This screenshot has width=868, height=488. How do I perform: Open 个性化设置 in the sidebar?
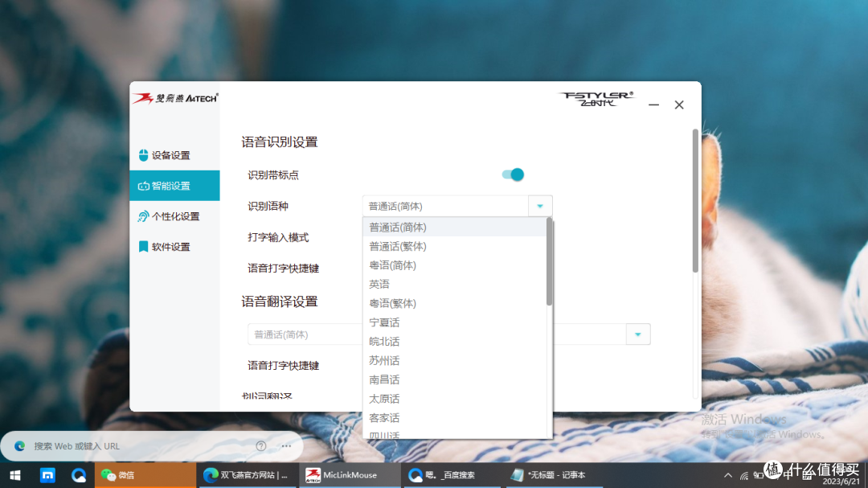tap(174, 216)
